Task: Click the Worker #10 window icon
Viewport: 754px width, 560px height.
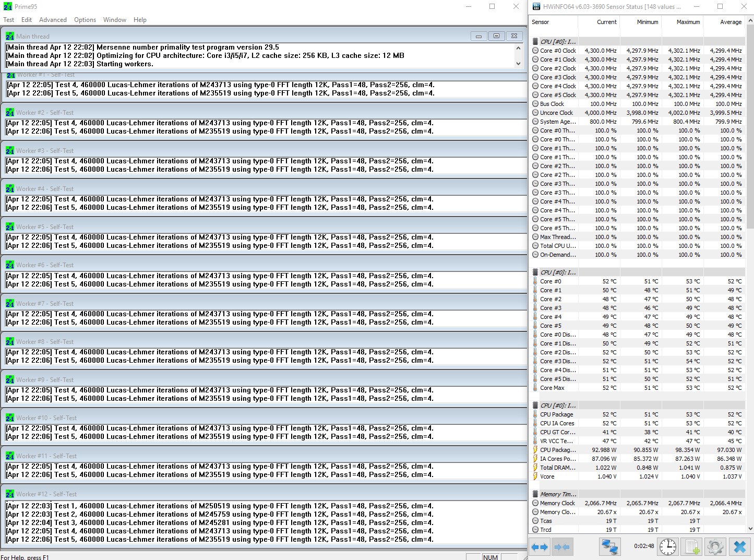Action: [x=10, y=418]
